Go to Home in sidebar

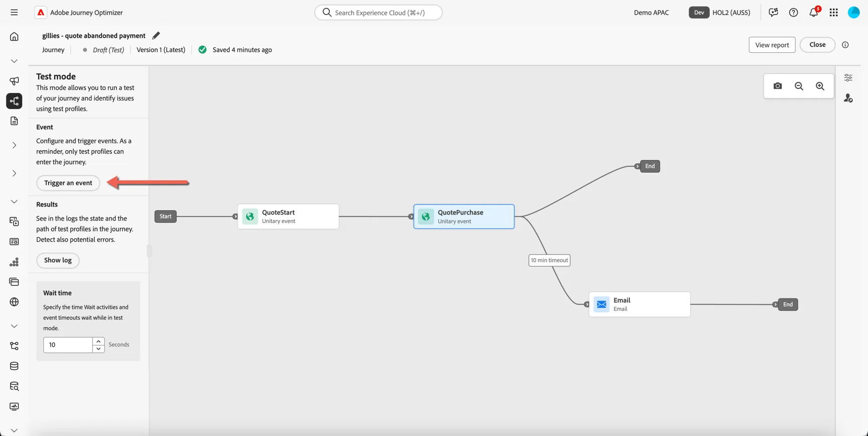14,37
